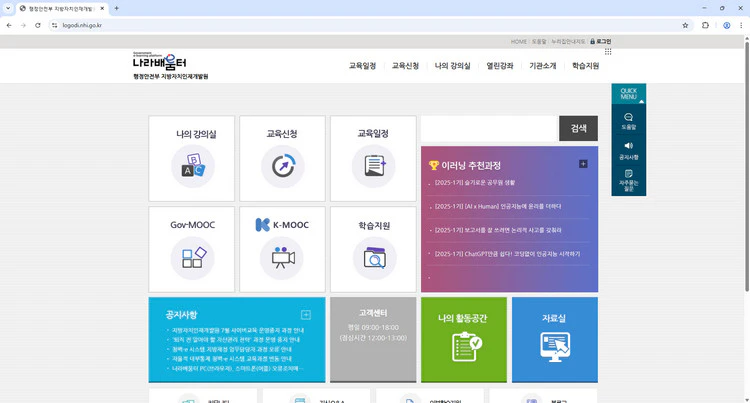
Task: Open the Gov-MOOC icon tile
Action: 192,257
